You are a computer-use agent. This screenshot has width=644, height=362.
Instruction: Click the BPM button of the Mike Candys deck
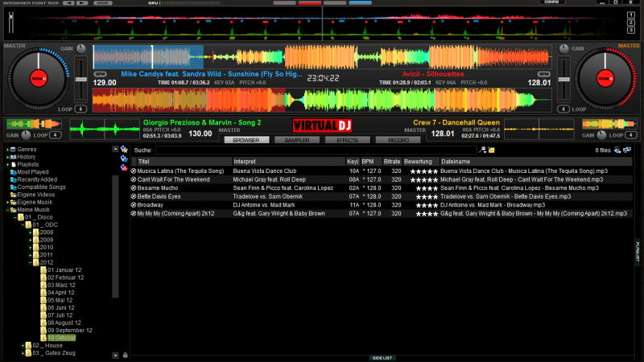point(100,74)
